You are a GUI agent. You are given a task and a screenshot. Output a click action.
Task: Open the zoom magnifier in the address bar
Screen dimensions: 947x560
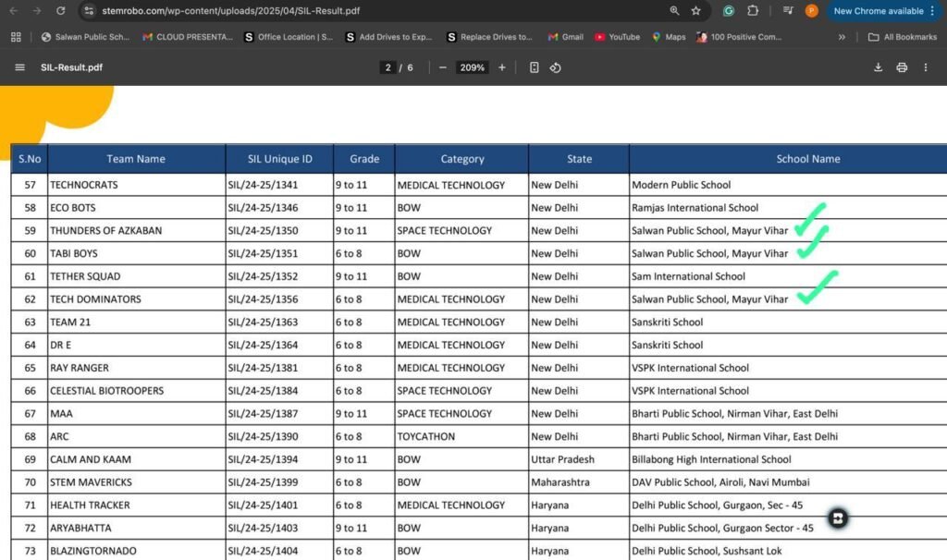coord(674,11)
